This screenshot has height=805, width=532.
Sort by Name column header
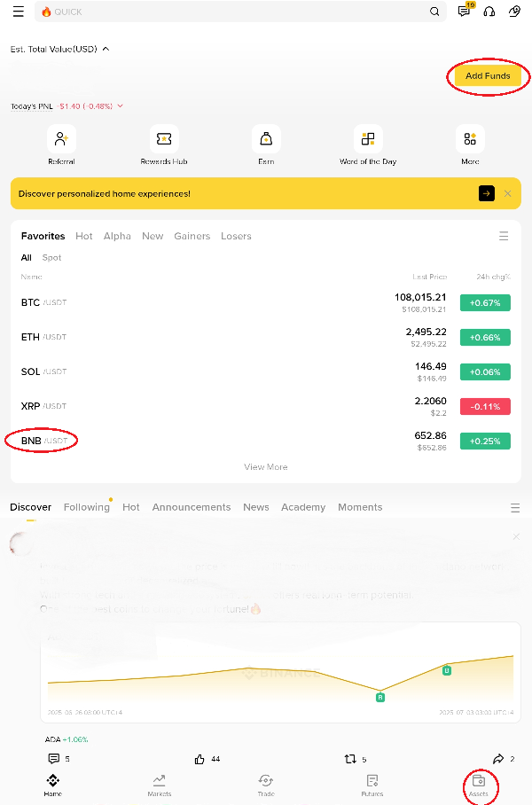tap(31, 277)
